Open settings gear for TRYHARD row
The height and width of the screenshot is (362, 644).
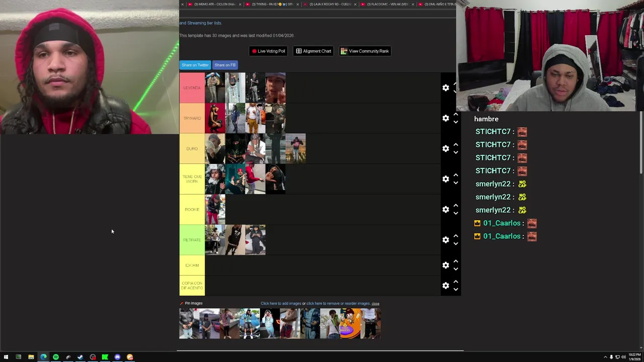(x=446, y=118)
